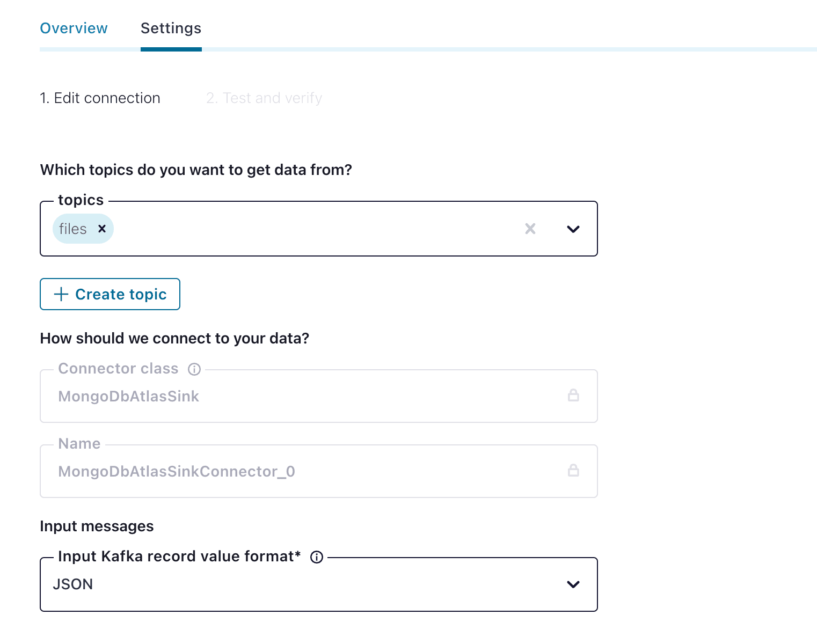Click inside the topics selection field

(x=317, y=229)
